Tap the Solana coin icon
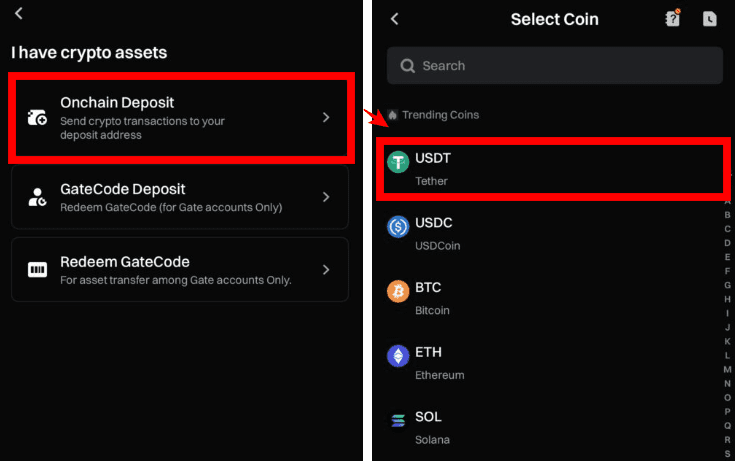 (399, 420)
